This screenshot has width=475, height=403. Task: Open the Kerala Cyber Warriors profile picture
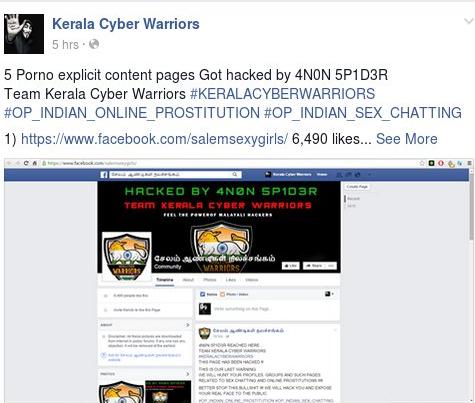pos(24,34)
